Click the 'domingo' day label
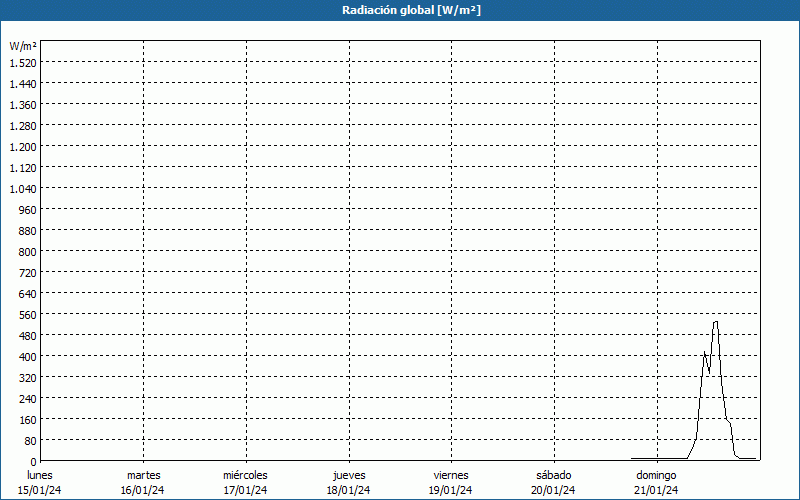This screenshot has width=800, height=500. point(656,475)
